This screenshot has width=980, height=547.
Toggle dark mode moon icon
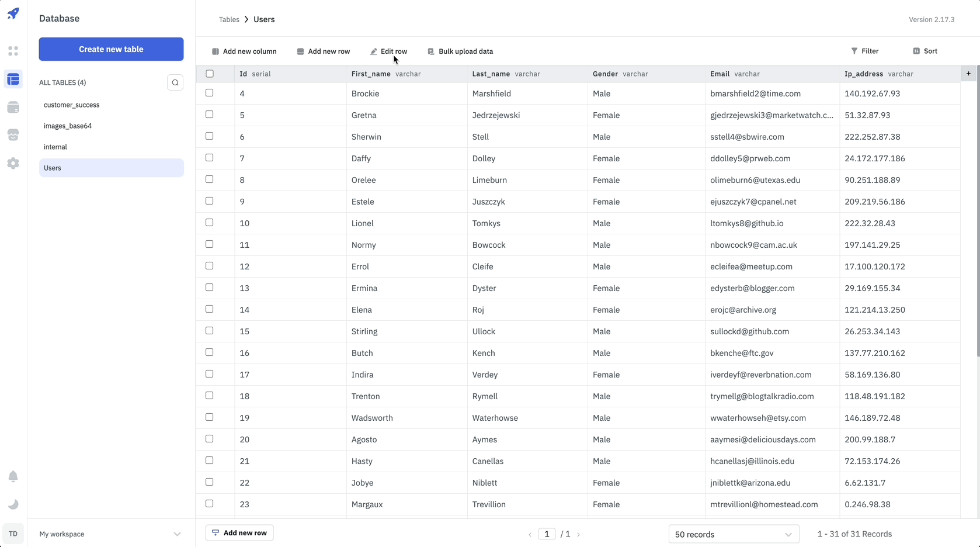[x=13, y=504]
